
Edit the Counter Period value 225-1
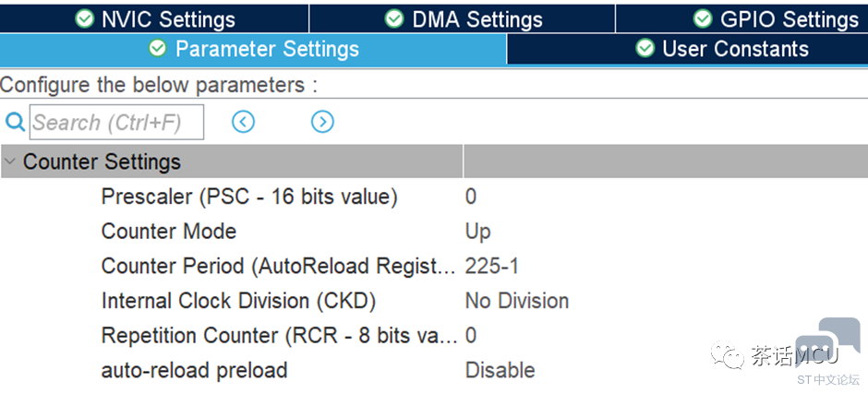[x=666, y=266]
